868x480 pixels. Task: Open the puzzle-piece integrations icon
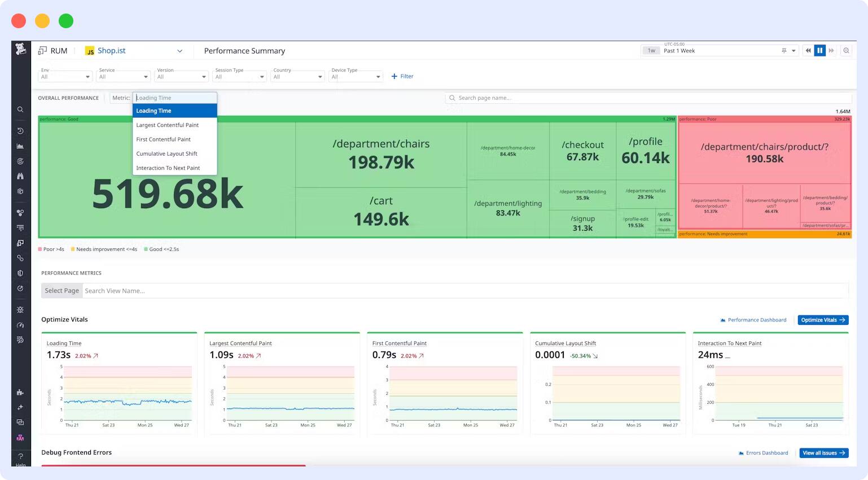point(20,392)
